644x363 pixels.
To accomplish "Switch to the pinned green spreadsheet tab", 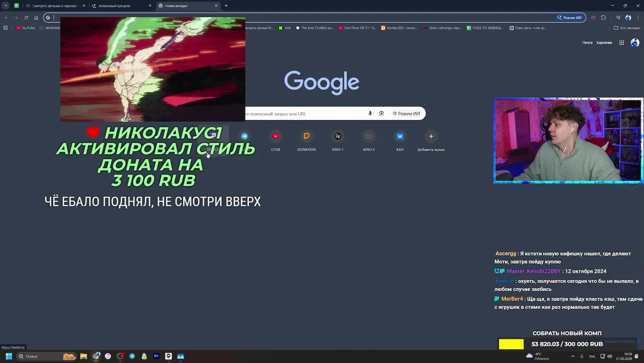I will (17, 6).
